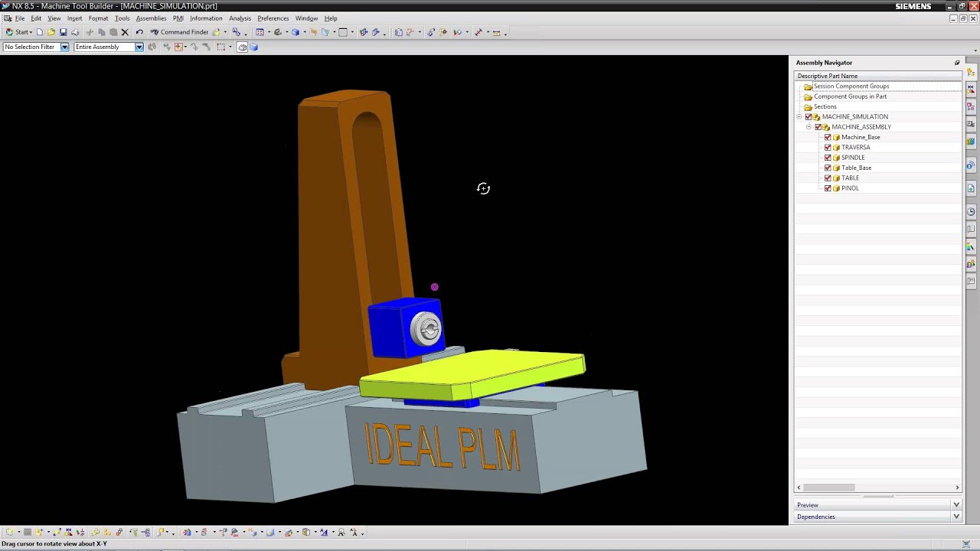Click the shaded rendering style cube icon
Viewport: 980px width, 551px height.
[x=295, y=32]
